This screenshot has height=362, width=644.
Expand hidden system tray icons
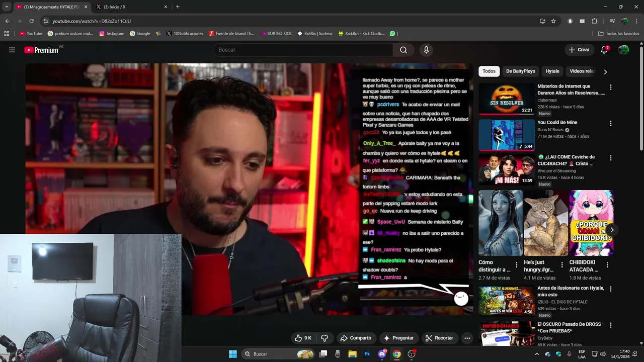(537, 354)
